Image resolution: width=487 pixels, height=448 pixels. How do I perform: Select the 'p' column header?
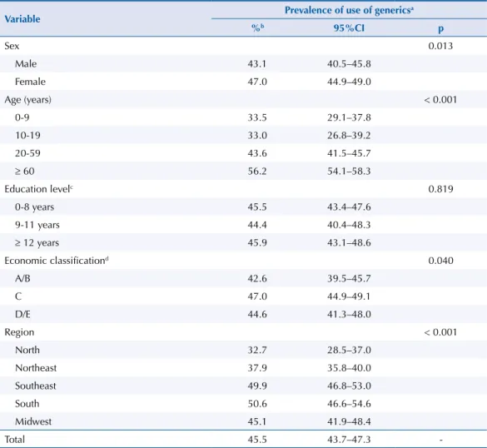pos(440,29)
